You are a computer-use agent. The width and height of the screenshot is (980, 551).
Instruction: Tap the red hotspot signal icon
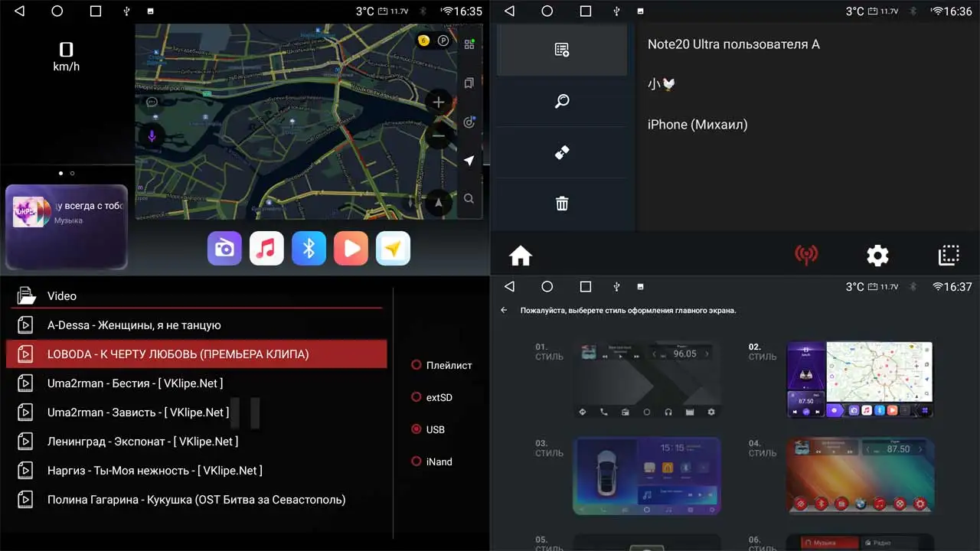click(806, 256)
